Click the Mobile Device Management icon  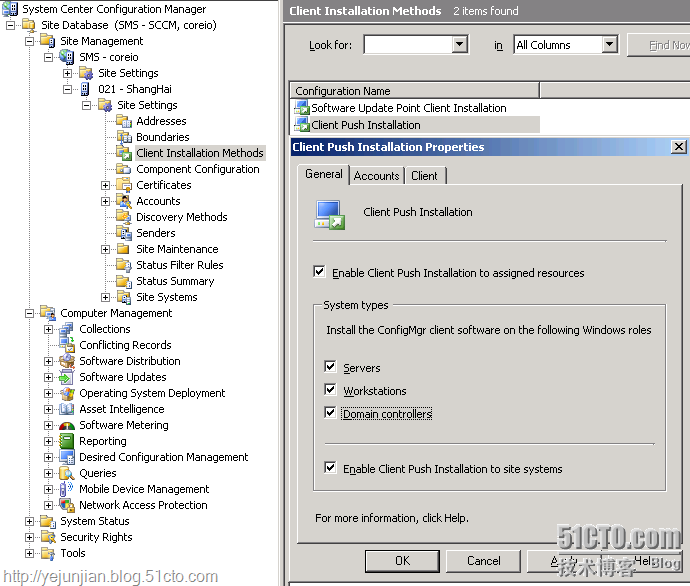coord(67,489)
